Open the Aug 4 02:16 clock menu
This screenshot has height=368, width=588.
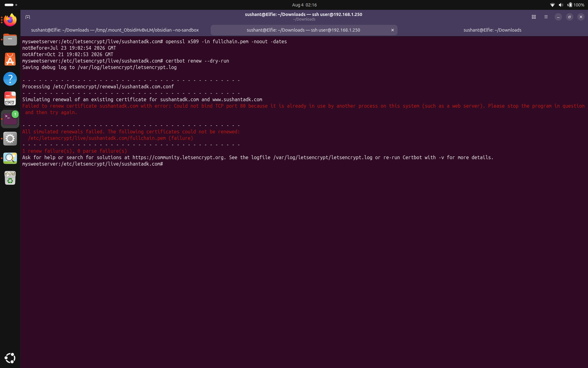(x=304, y=5)
